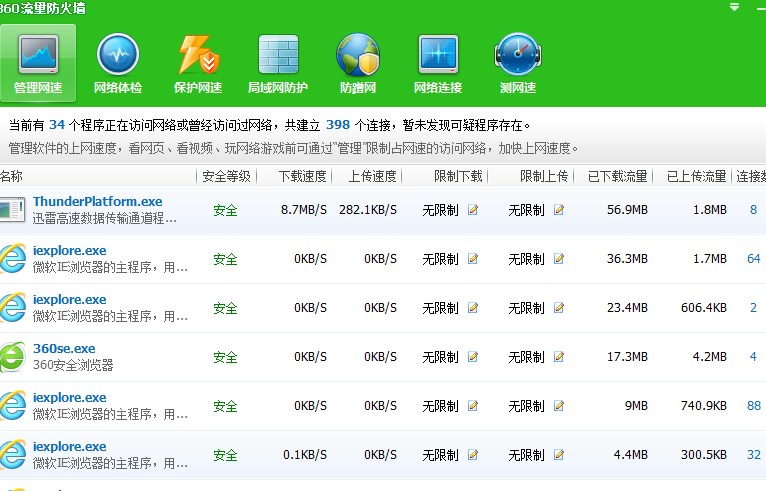
Task: Click IE icon in 23.4MB row
Action: pyautogui.click(x=12, y=308)
